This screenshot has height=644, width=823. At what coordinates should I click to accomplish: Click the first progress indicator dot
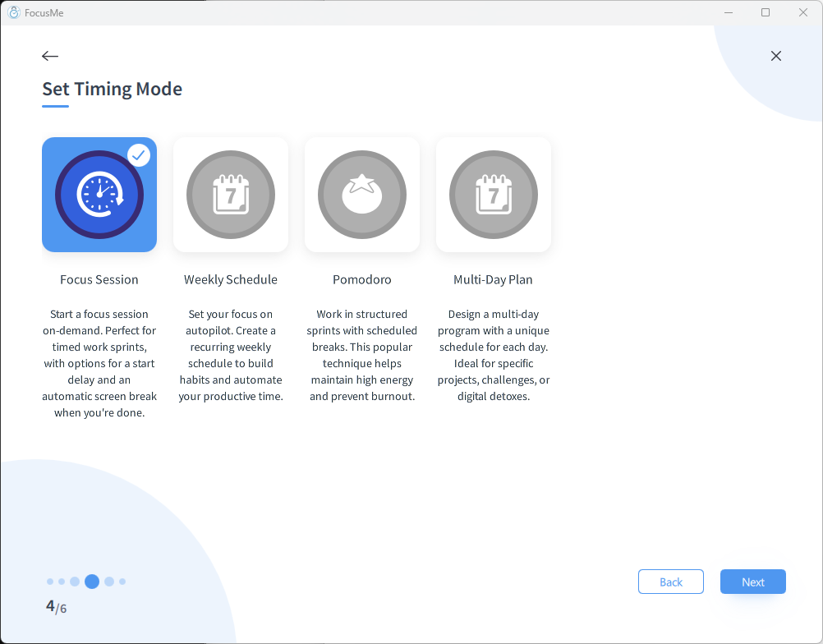50,582
